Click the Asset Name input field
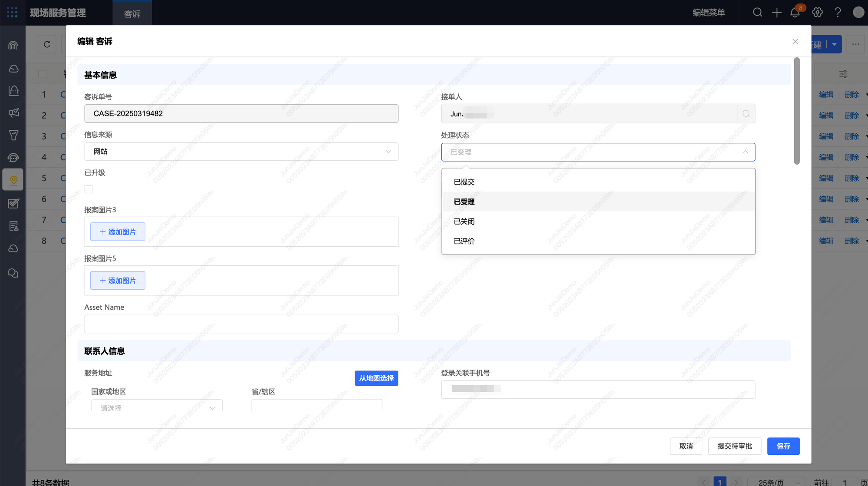This screenshot has width=868, height=486. pos(241,324)
